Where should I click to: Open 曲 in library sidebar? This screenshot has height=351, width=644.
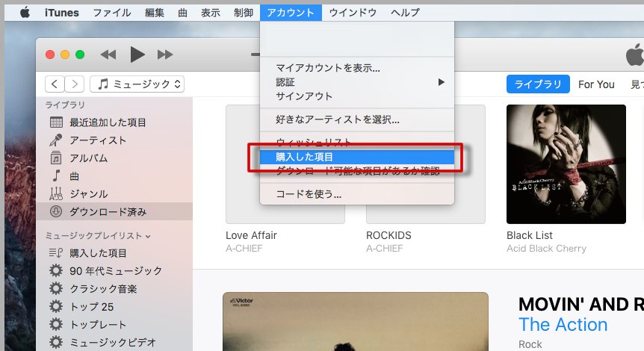coord(114,176)
